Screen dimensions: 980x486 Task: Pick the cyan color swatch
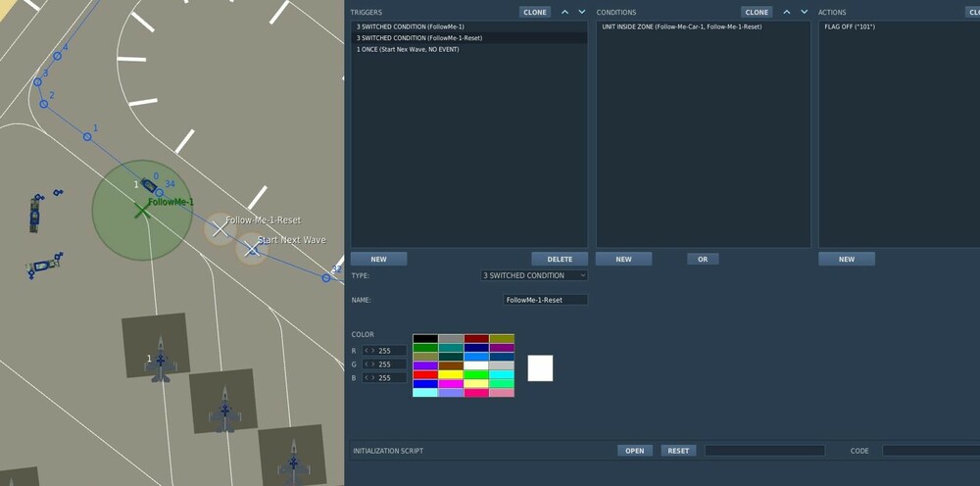502,375
